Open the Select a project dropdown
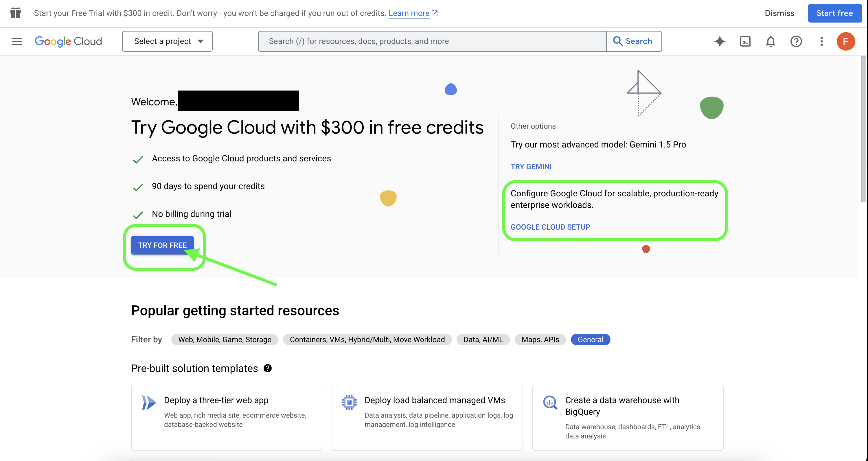 coord(167,41)
